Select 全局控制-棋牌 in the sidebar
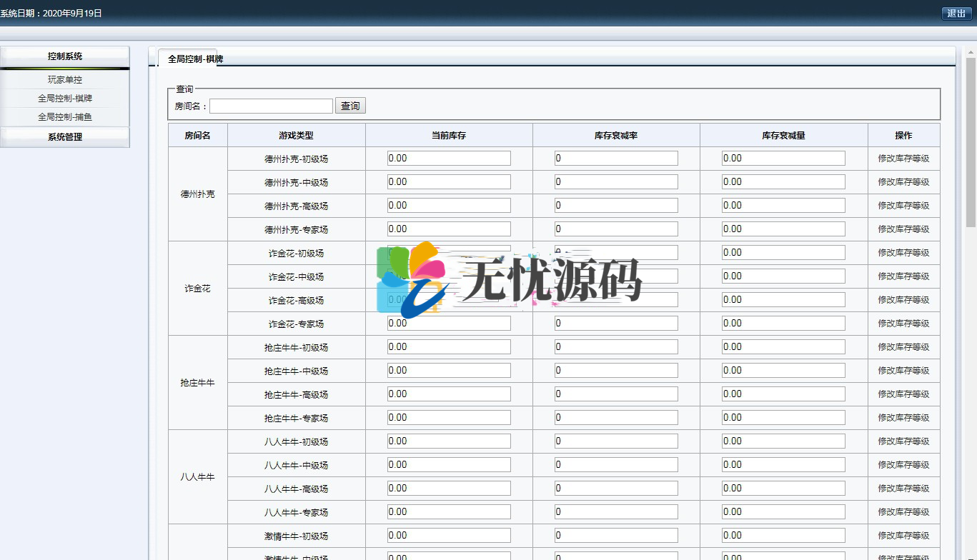This screenshot has height=560, width=977. [x=64, y=98]
